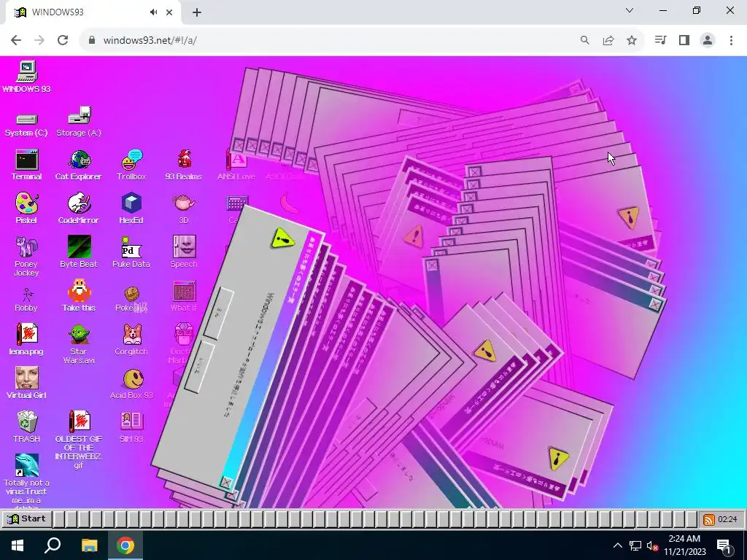Viewport: 747px width, 560px height.
Task: Launch the SIM 93 book icon
Action: 131,421
